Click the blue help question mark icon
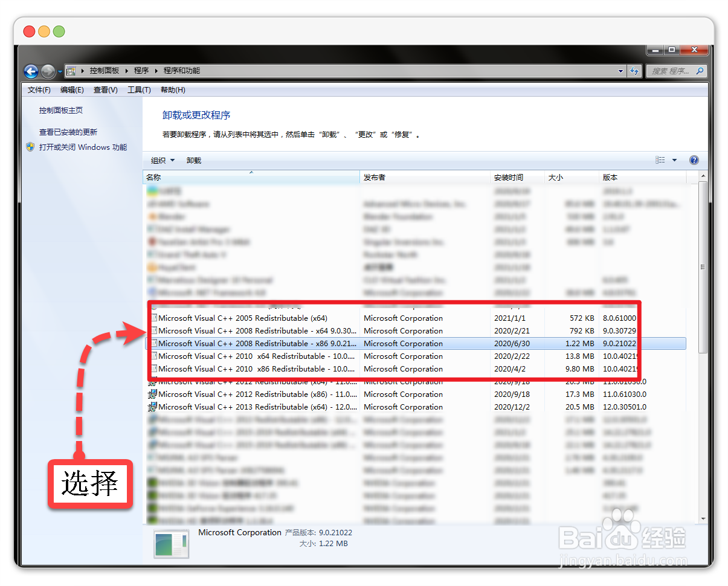 tap(694, 160)
